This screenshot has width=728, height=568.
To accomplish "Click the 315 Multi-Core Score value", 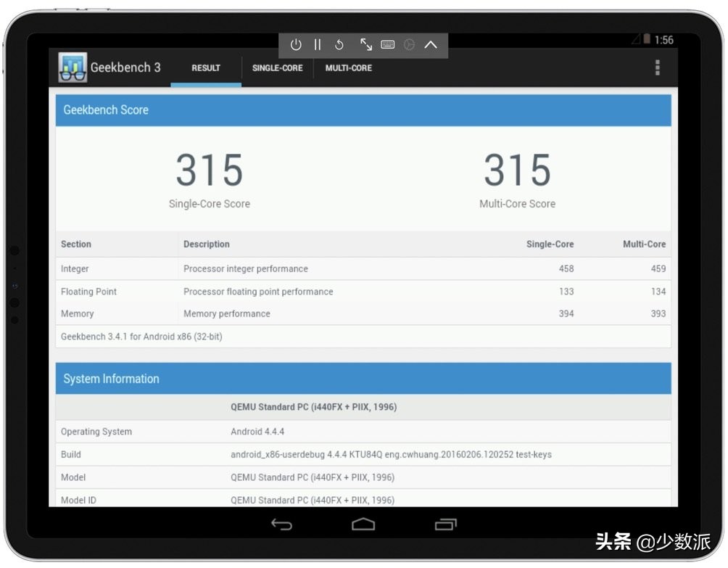I will tap(518, 170).
